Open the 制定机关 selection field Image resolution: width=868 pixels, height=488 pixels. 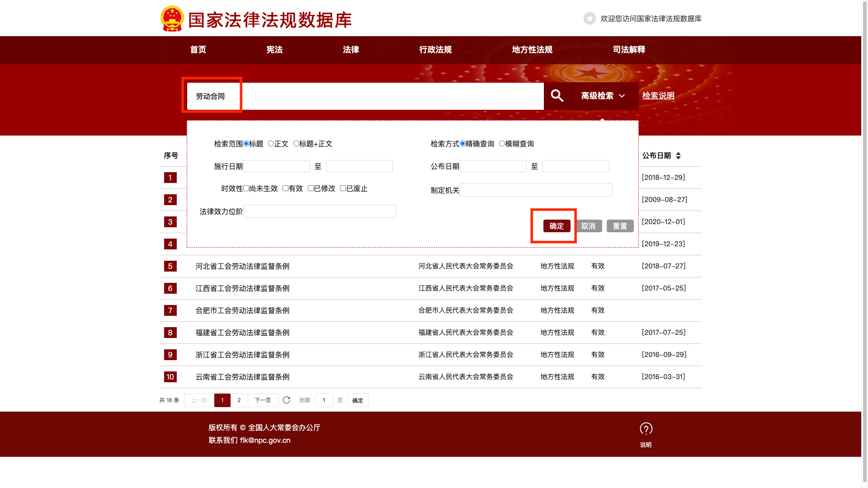click(x=536, y=190)
